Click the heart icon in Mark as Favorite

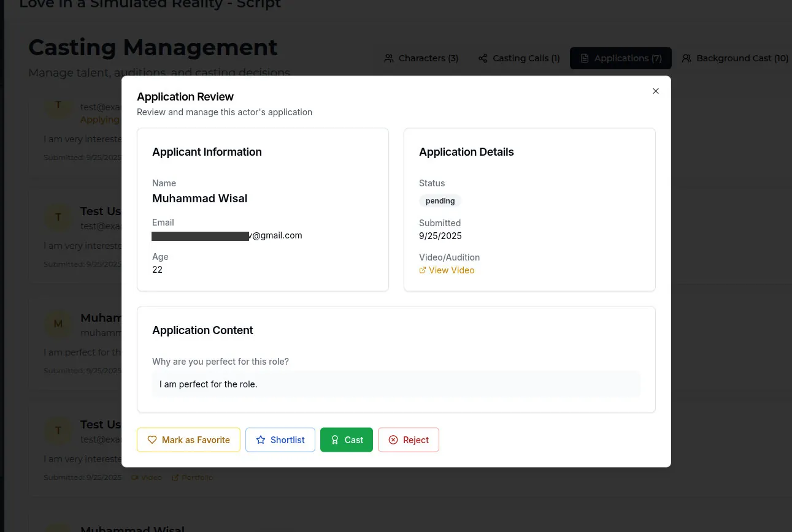pos(152,439)
